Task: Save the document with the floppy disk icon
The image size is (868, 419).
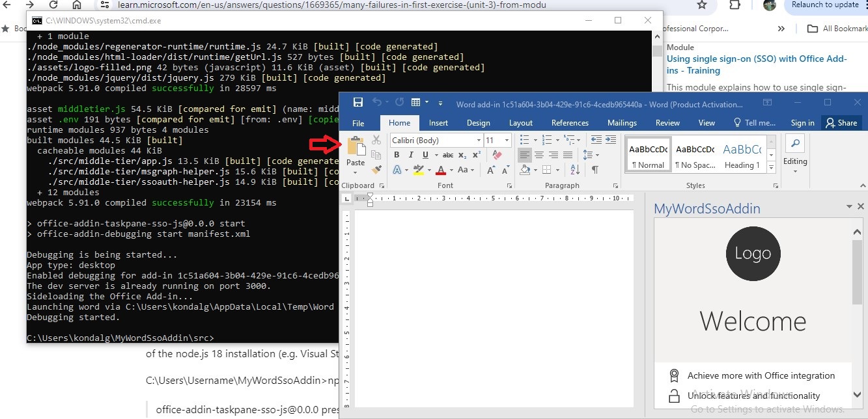Action: tap(357, 102)
